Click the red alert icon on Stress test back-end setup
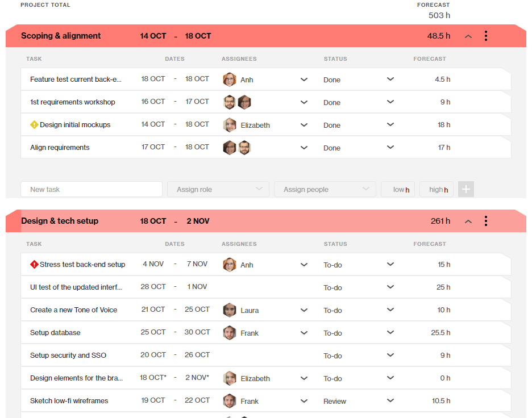Screen dimensions: 532x418 click(x=34, y=265)
